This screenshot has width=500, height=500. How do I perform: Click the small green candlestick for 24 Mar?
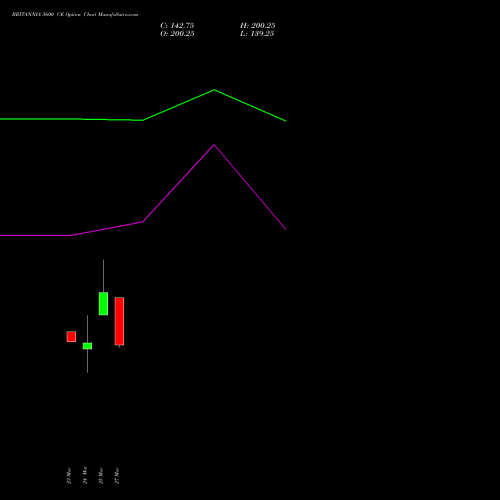tap(87, 346)
